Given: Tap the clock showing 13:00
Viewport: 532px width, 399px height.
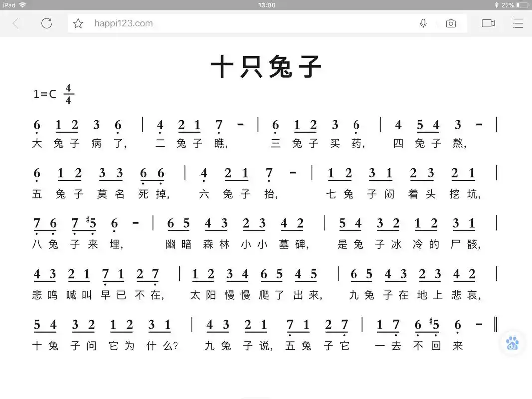Looking at the screenshot, I should pos(265,5).
